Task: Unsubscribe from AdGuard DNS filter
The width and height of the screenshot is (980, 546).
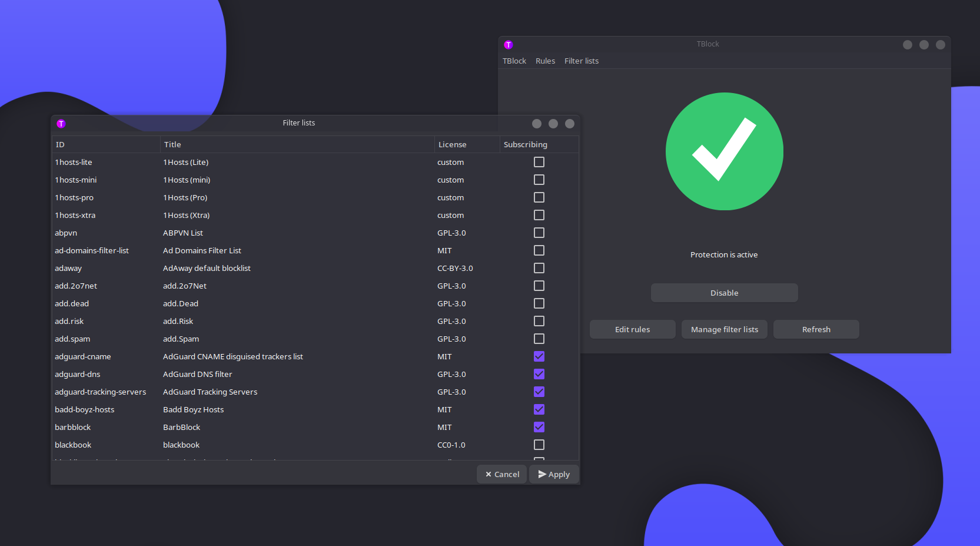Action: (539, 374)
